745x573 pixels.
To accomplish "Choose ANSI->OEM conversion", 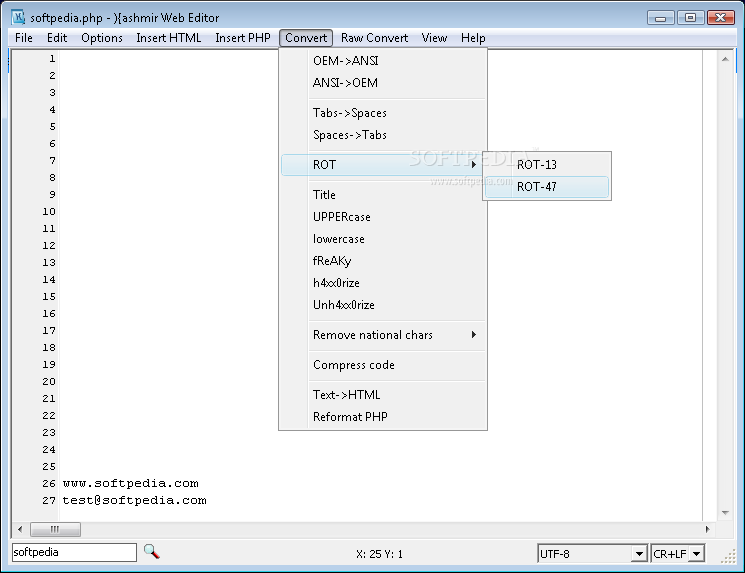I will (x=383, y=83).
